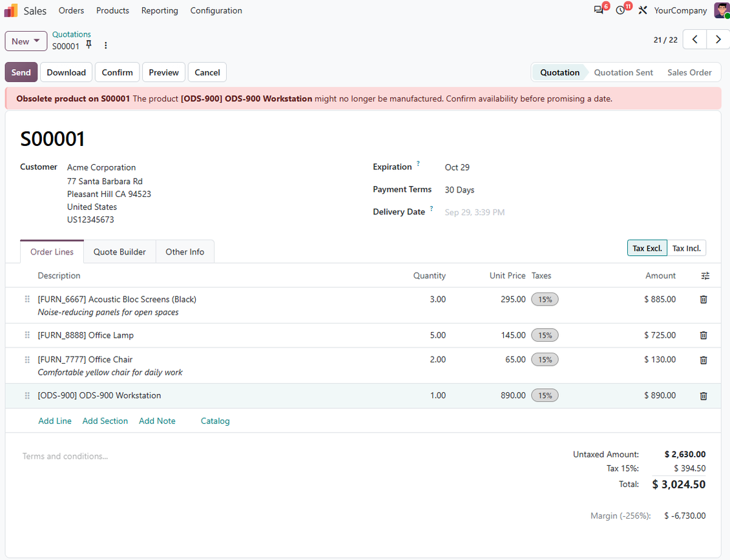Grab the drag handle for Office Lamp
Screen dimensions: 730x560
click(28, 335)
